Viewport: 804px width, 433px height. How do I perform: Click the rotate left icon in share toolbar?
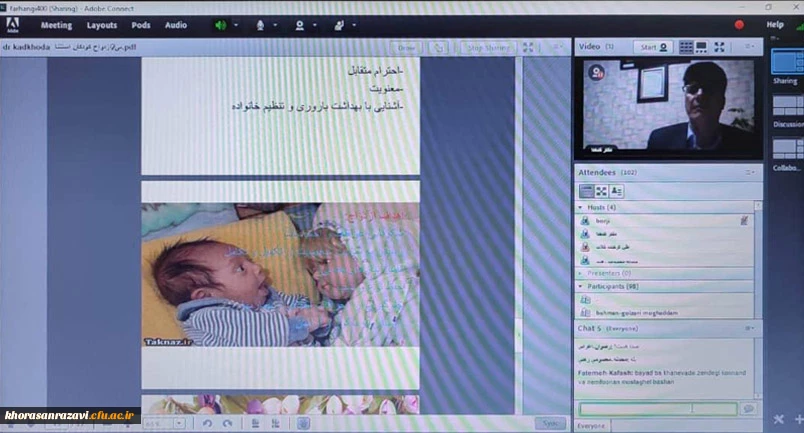click(207, 423)
